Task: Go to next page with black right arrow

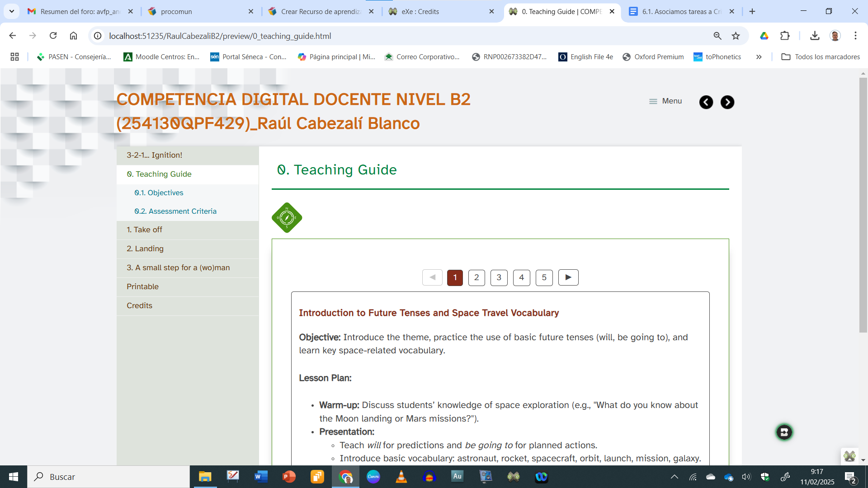Action: [727, 102]
